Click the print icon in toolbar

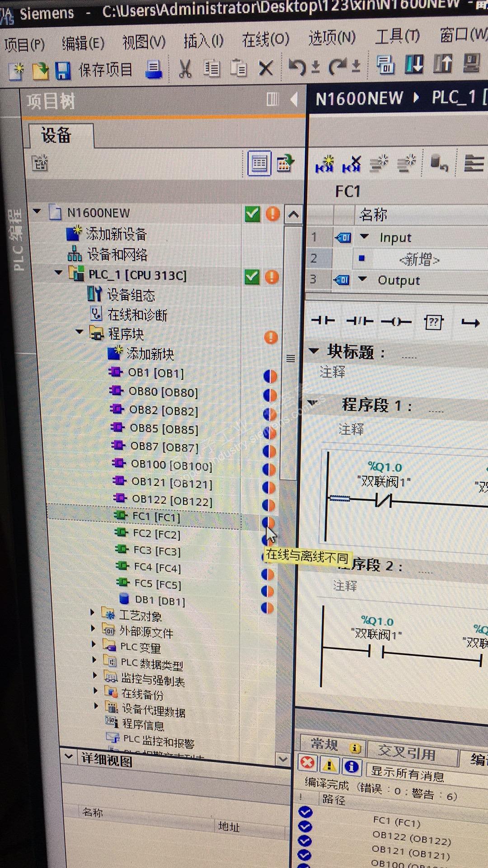click(154, 69)
